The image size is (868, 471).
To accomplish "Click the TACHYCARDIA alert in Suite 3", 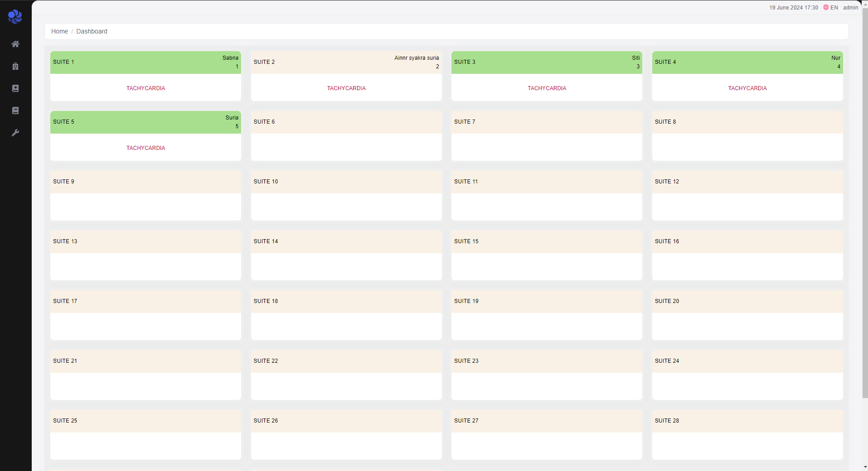I will 547,88.
